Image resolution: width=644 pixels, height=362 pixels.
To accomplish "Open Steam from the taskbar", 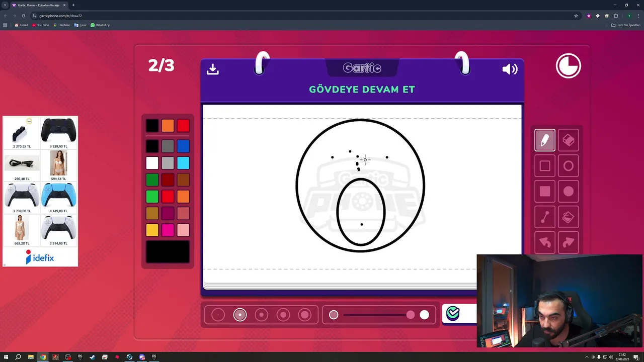I will pos(92,357).
